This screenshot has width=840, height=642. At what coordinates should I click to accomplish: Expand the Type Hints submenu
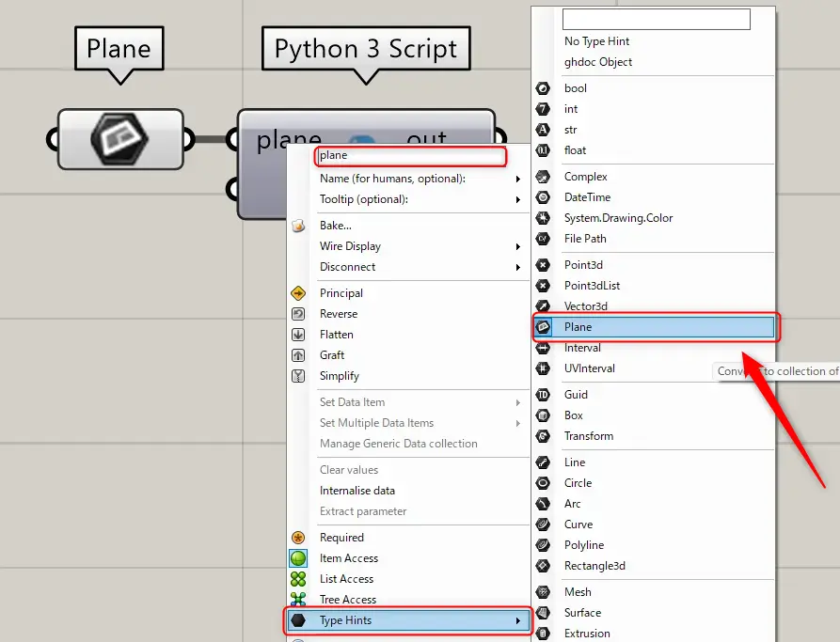[x=408, y=620]
